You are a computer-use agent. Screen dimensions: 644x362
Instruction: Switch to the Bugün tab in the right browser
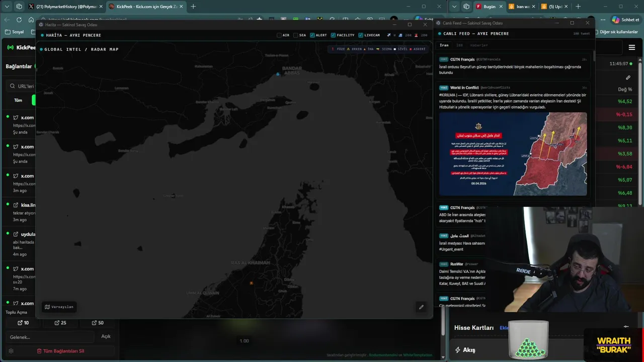pos(489,7)
